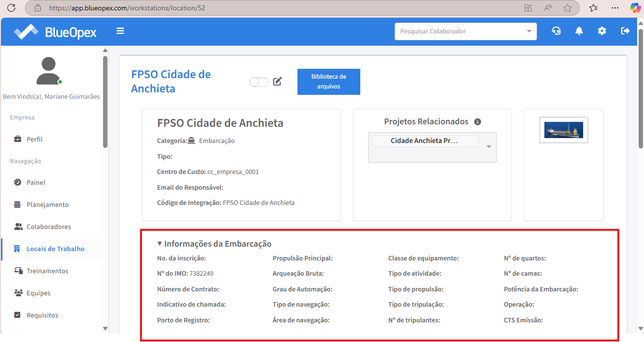Screen dimensions: 644x342
Task: Click the FPSO Cidade de Anchieta blue title link
Action: pyautogui.click(x=171, y=82)
